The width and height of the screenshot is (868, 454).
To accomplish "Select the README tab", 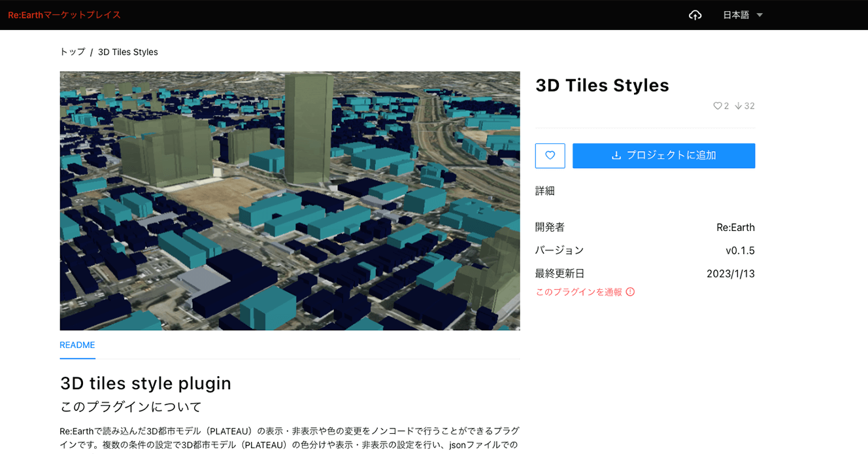I will [77, 345].
